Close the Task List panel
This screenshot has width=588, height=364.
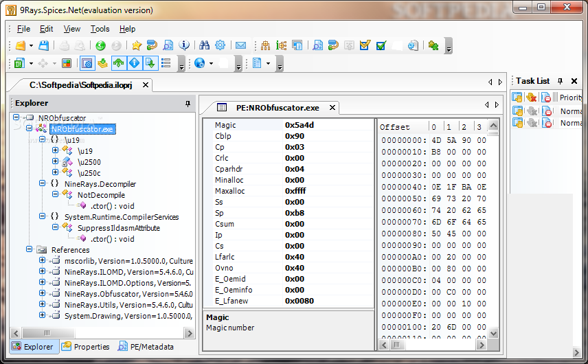[574, 81]
